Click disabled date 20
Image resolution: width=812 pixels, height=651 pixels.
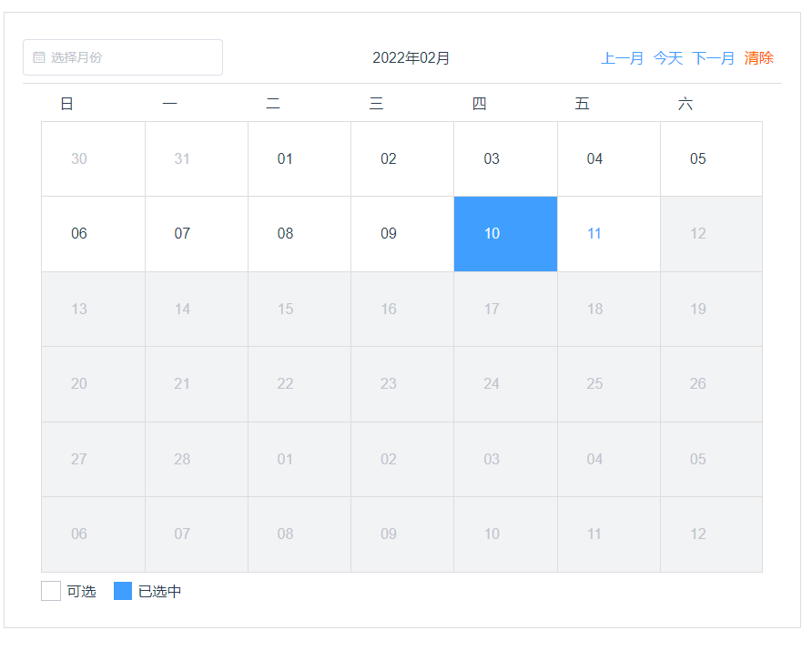(x=93, y=384)
